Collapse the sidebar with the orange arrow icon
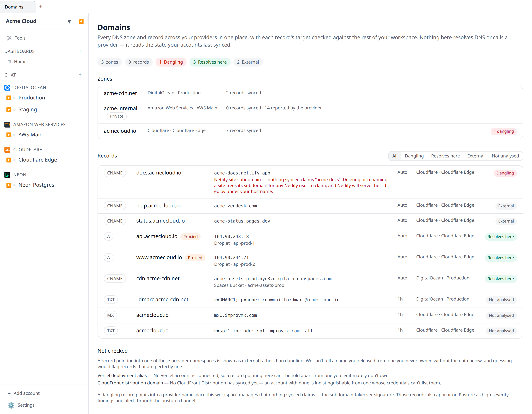 pos(81,21)
